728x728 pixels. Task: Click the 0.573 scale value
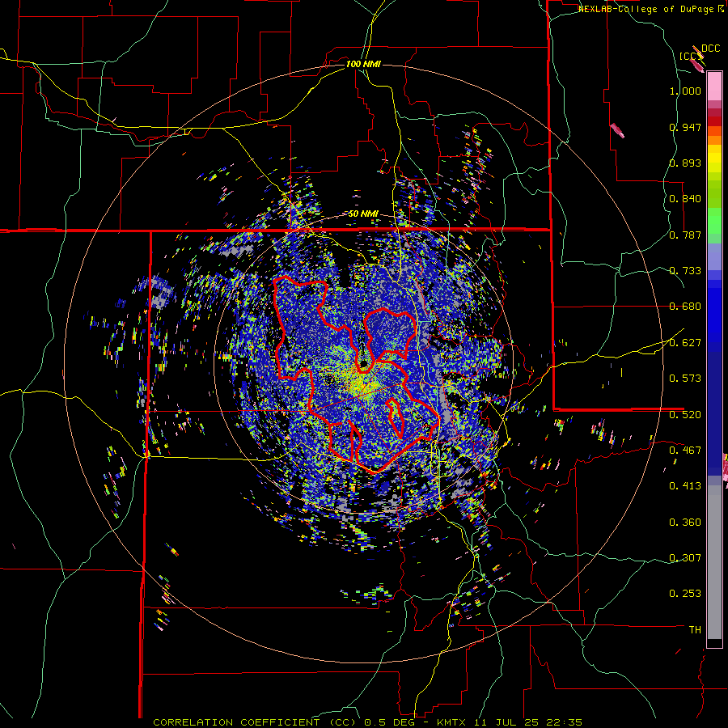pyautogui.click(x=685, y=379)
